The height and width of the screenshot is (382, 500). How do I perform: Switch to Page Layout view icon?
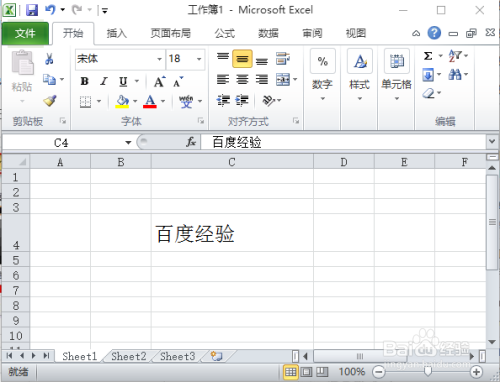306,371
